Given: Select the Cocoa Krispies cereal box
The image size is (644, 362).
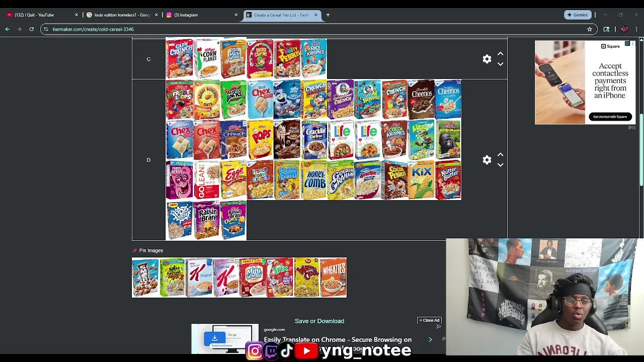Looking at the screenshot, I should pyautogui.click(x=394, y=140).
